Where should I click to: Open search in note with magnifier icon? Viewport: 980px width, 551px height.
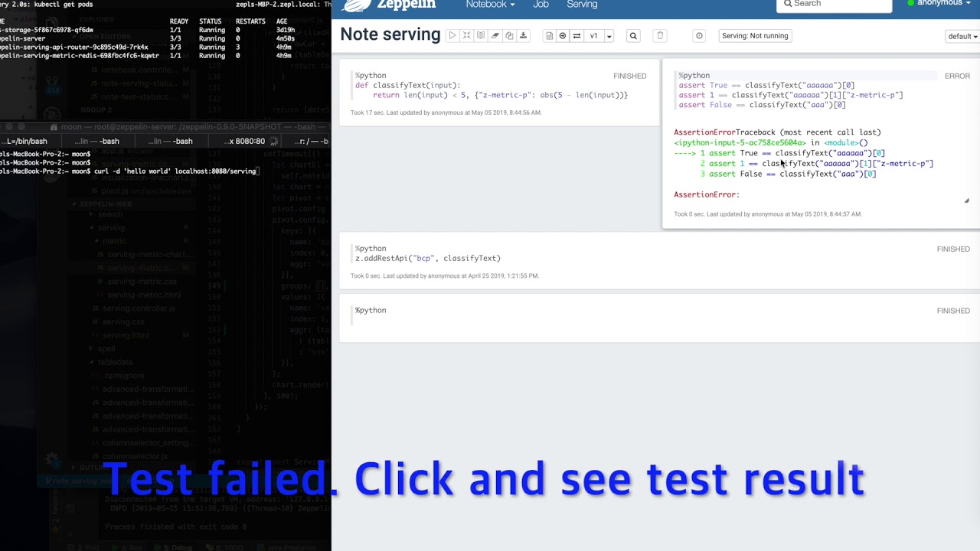coord(633,36)
